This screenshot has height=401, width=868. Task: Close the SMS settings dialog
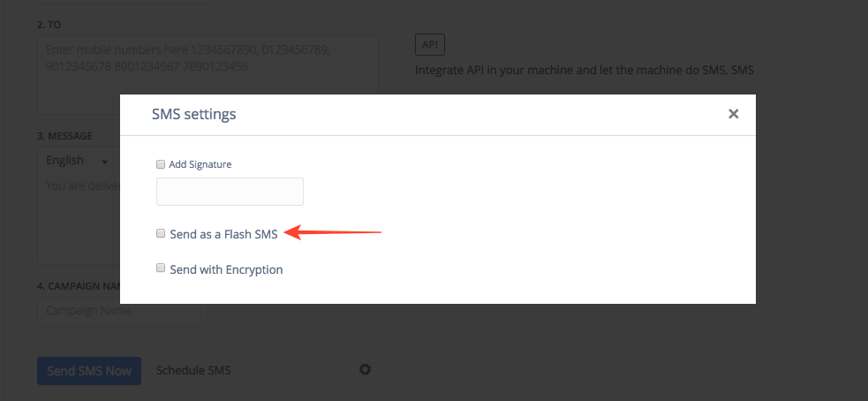pos(733,114)
